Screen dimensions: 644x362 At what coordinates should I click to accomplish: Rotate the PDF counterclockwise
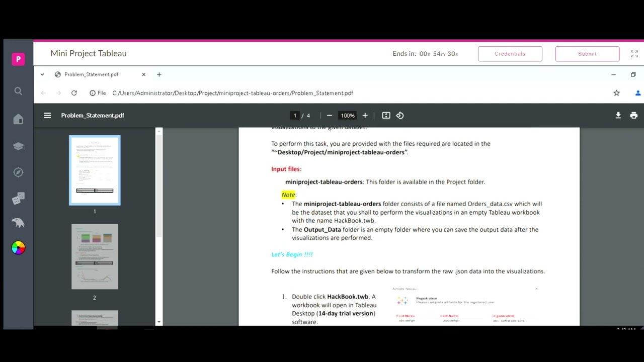[x=400, y=116]
